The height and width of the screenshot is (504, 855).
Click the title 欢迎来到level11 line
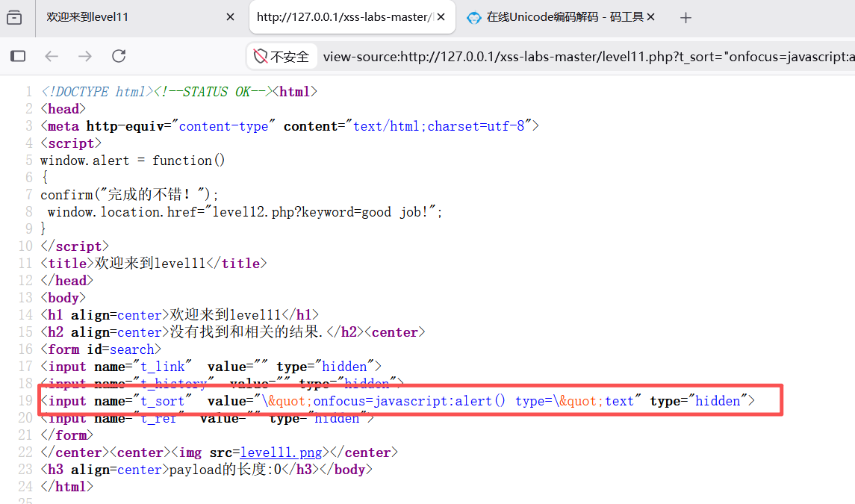pyautogui.click(x=154, y=264)
